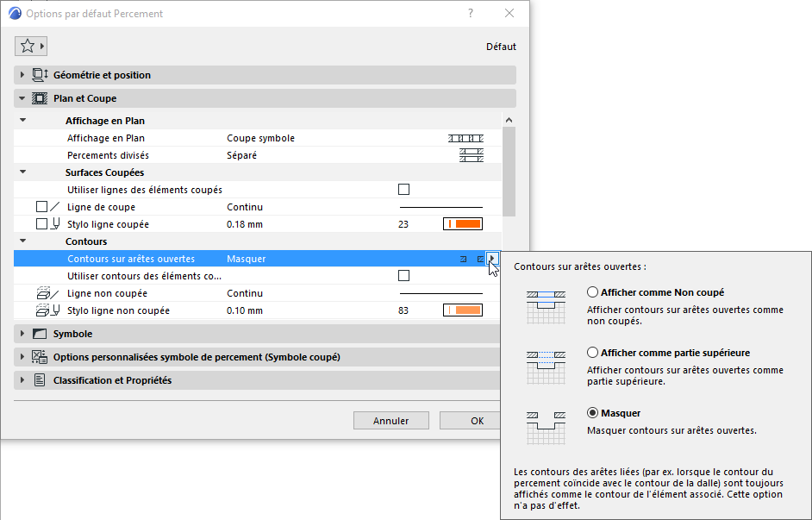
Task: Click the 0.18 mm pen weight value
Action: 245,224
